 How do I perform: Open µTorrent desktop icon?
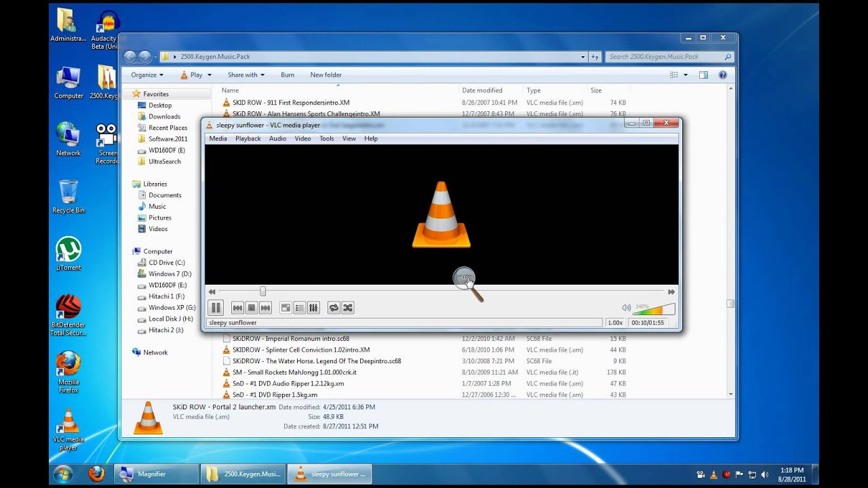pyautogui.click(x=68, y=253)
